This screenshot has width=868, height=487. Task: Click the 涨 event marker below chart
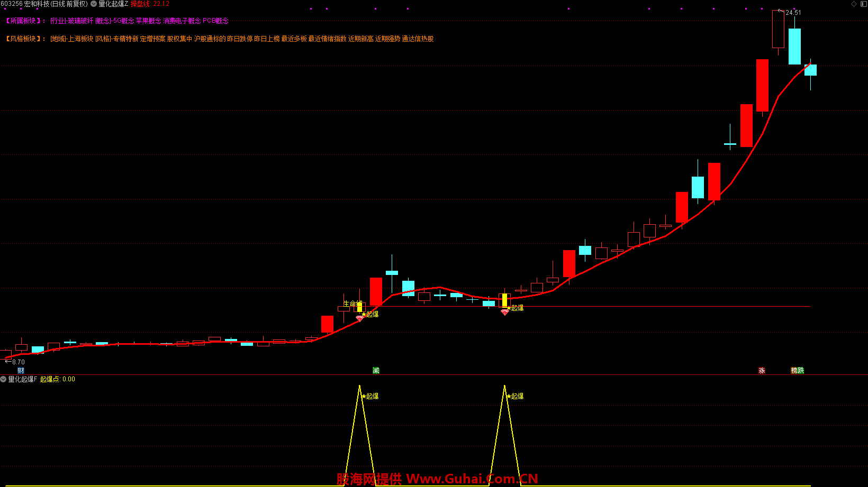762,370
